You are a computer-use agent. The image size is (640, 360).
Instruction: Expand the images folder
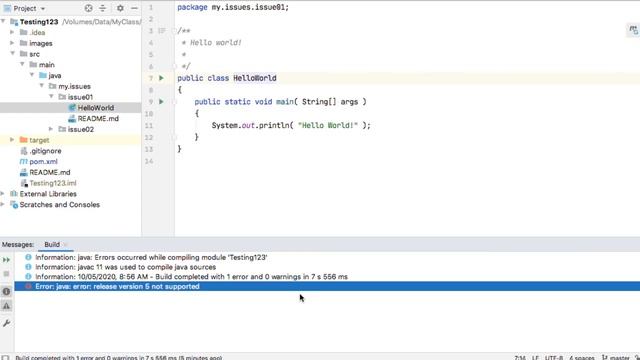click(12, 43)
